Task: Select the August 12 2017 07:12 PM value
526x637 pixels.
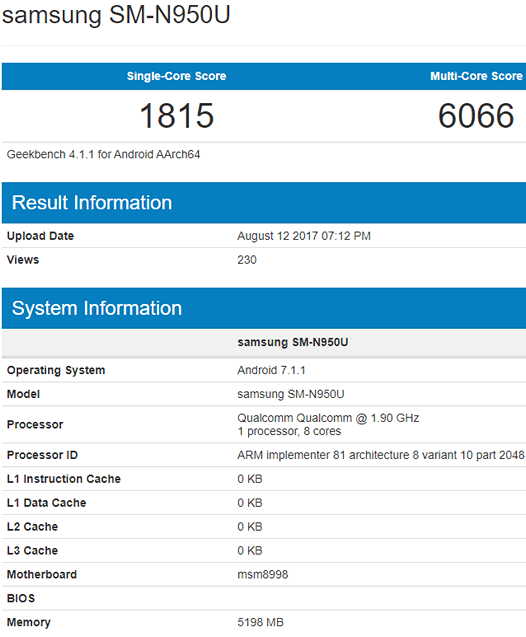Action: [x=304, y=236]
